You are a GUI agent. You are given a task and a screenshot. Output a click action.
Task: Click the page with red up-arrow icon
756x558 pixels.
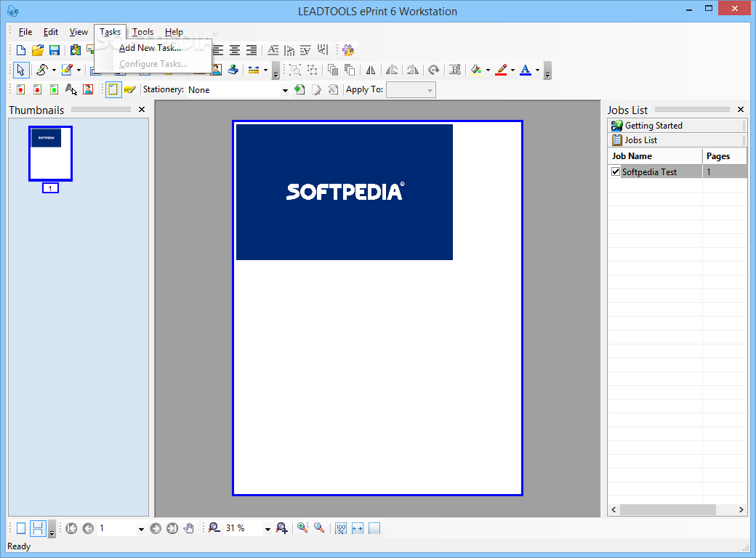tap(21, 89)
